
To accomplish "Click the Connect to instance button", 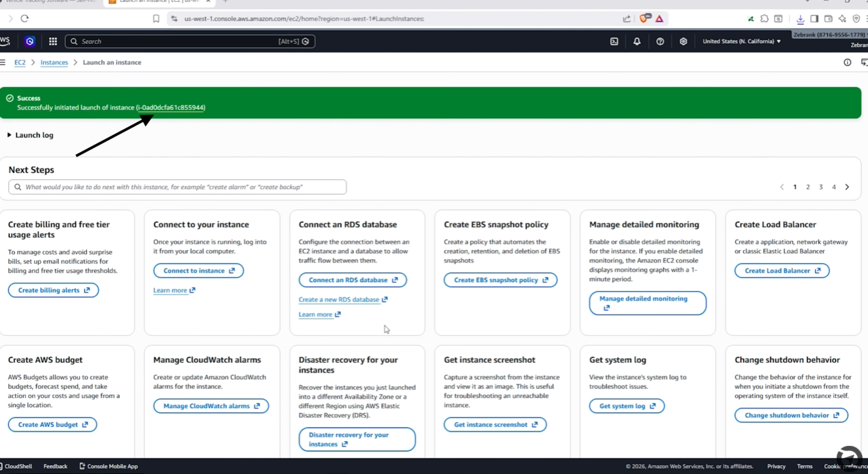I will click(x=199, y=270).
